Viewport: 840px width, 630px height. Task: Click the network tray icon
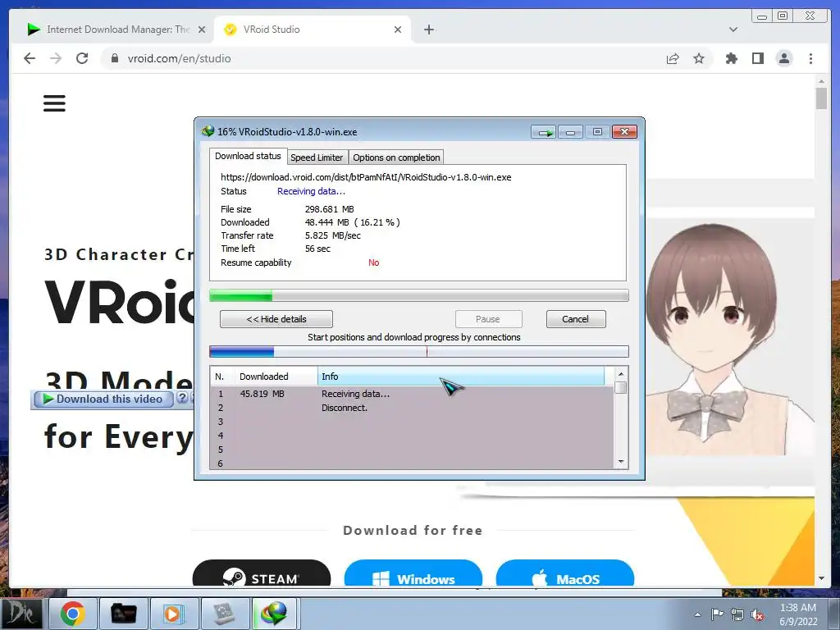coord(737,614)
